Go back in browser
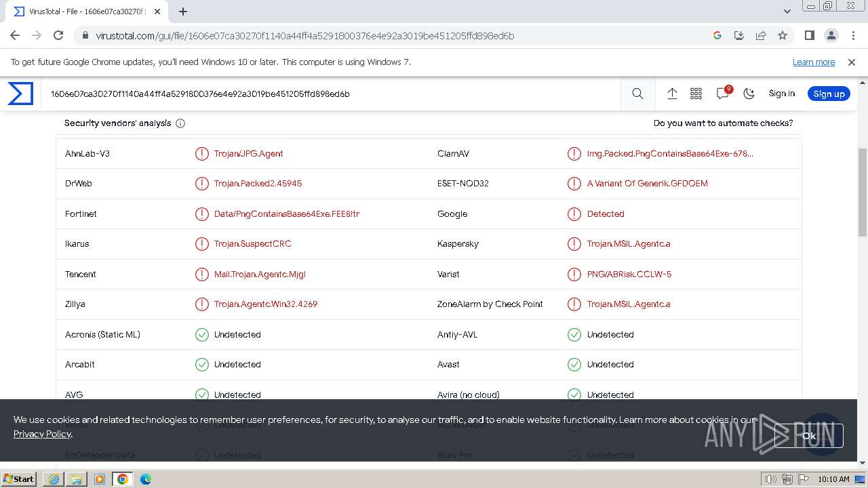 15,35
